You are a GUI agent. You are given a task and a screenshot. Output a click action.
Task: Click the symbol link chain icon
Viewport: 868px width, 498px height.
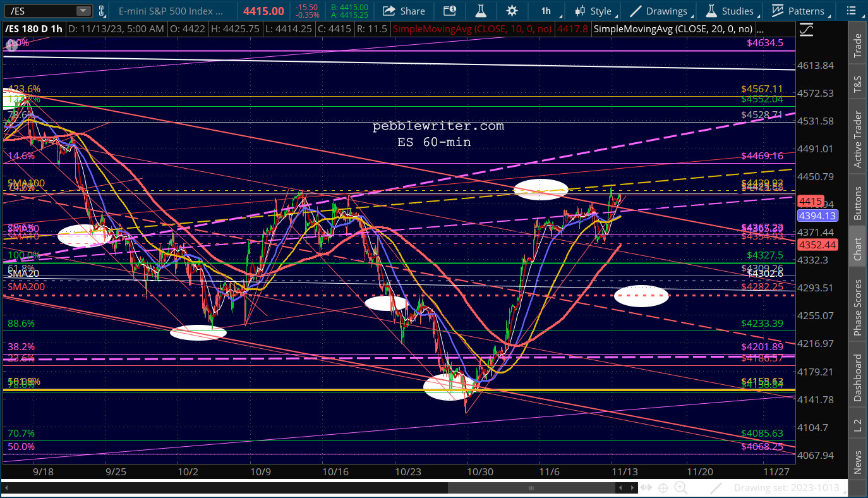102,11
